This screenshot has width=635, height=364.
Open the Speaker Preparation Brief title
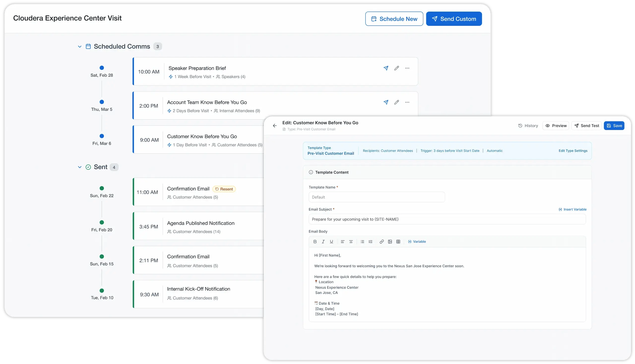197,68
